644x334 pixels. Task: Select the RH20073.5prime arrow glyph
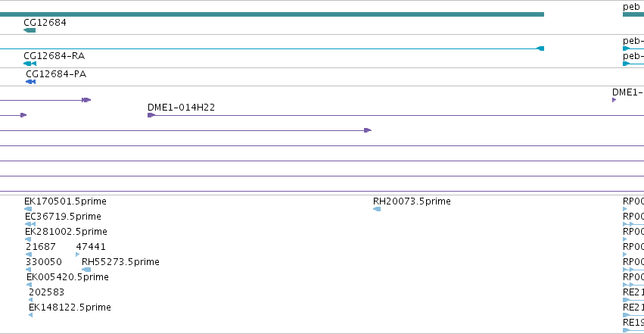pos(377,209)
